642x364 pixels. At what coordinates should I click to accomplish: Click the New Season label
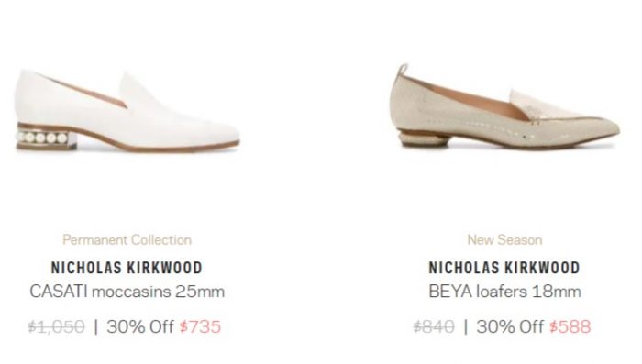coord(504,240)
